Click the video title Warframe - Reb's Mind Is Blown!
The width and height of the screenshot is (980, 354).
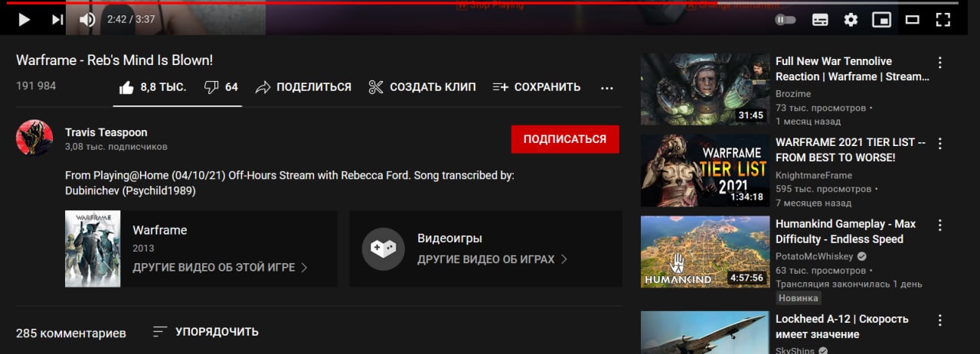[115, 60]
